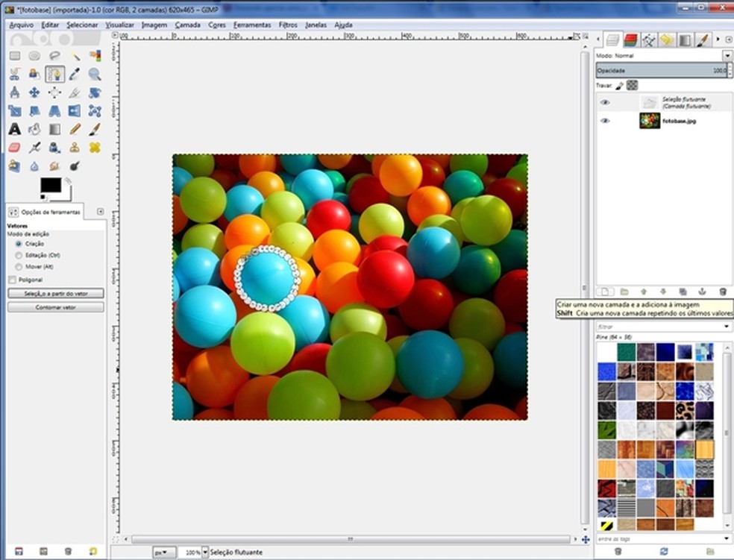Activate the Move tool

point(34,92)
